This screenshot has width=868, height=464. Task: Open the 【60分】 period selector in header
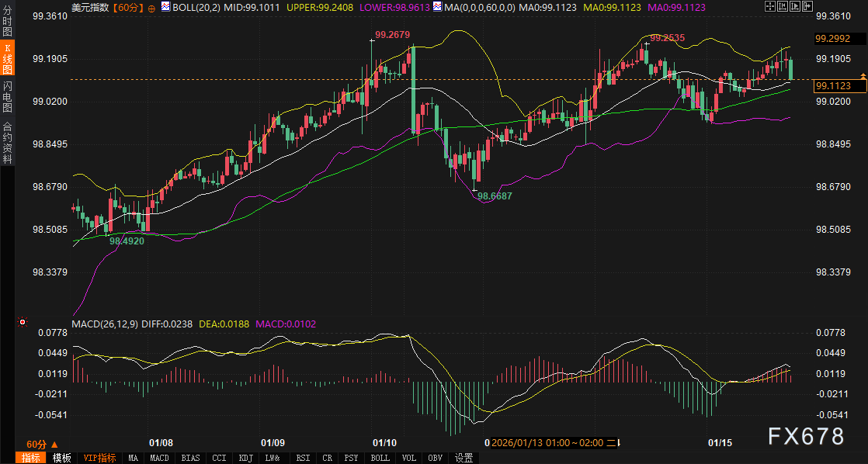[127, 7]
